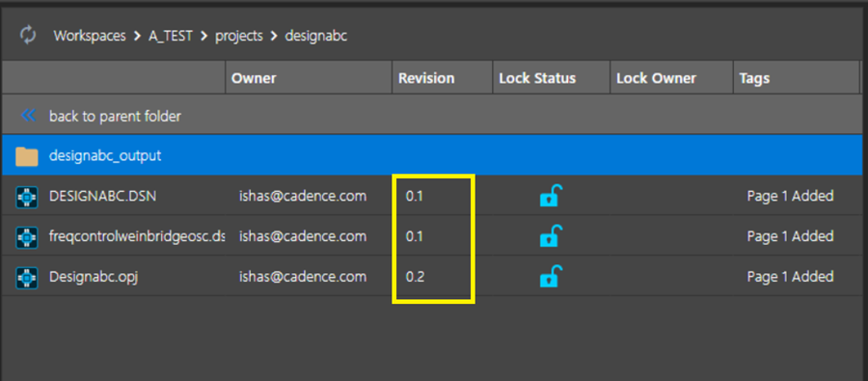Screen dimensions: 868x381
Task: Sort by the Revision column header
Action: 443,78
